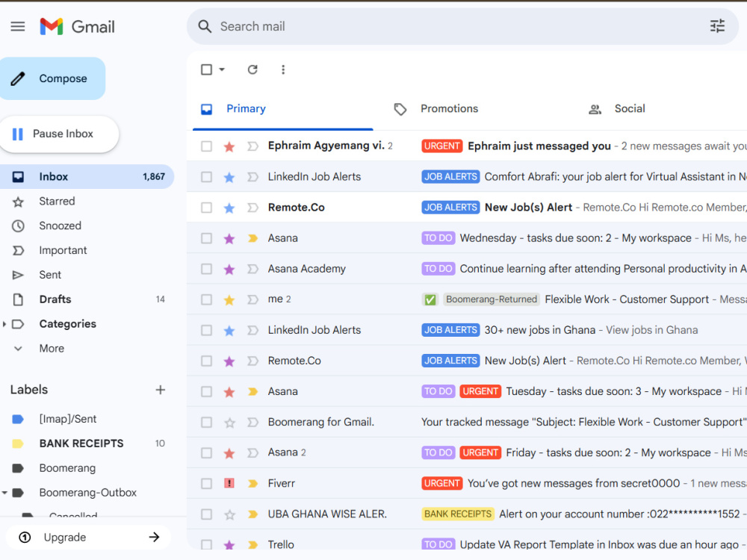Image resolution: width=747 pixels, height=560 pixels.
Task: Mark Boomerang for Gmail email as important
Action: coord(252,422)
